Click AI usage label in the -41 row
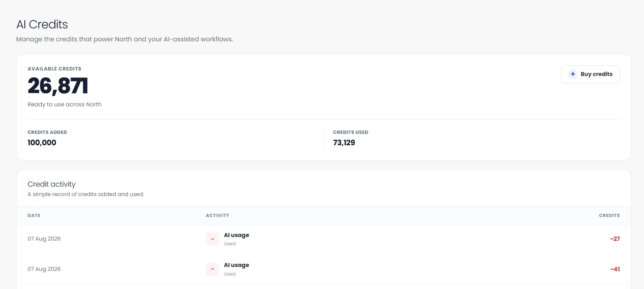Viewport: 644px width, 289px height. [x=237, y=265]
